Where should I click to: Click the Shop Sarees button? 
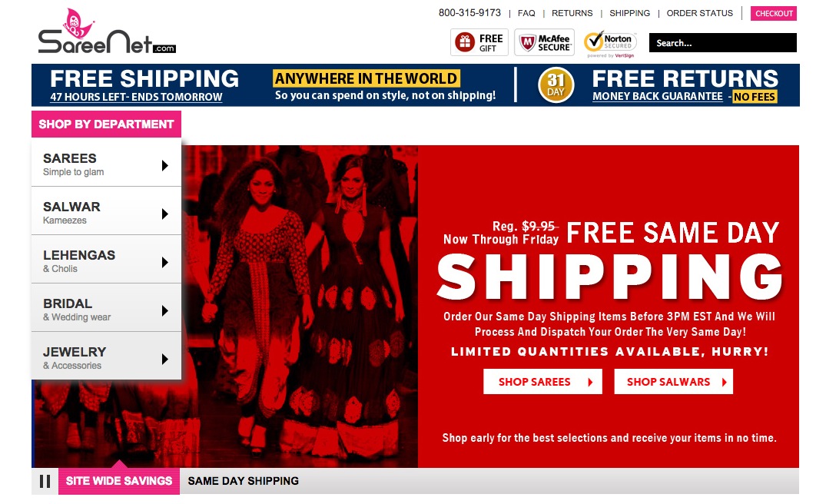pyautogui.click(x=542, y=382)
